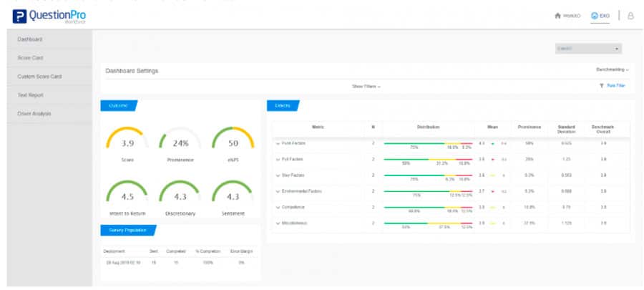This screenshot has width=644, height=290.
Task: Click the Pull Factors distribution bar
Action: [428, 160]
